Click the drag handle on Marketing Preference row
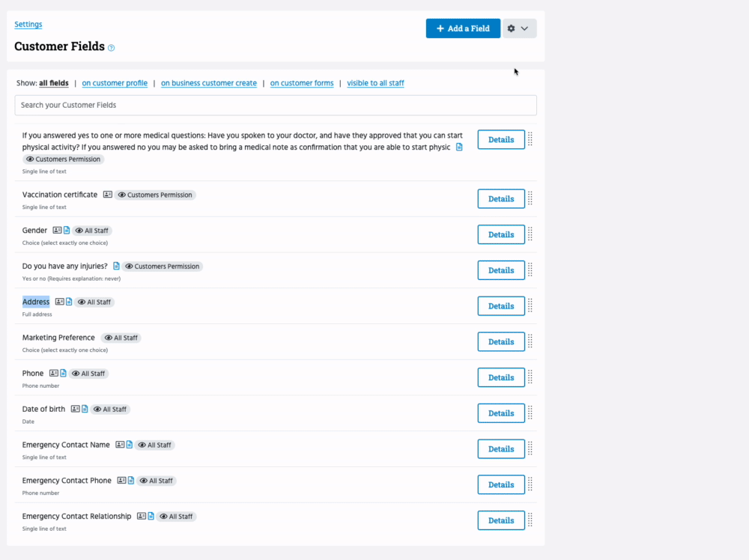 tap(530, 341)
